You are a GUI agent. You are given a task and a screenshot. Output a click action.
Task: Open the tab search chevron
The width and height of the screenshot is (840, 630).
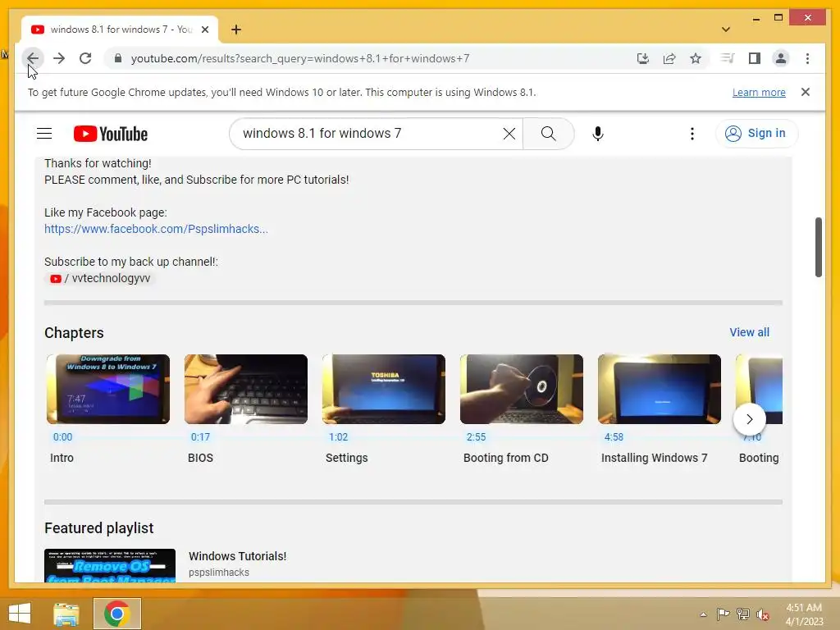click(x=726, y=30)
